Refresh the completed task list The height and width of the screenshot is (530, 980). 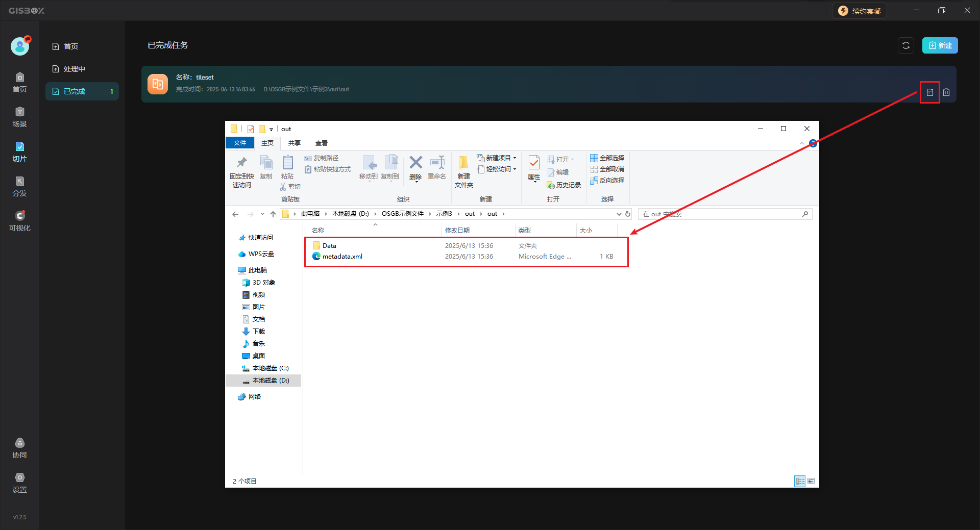(x=906, y=45)
